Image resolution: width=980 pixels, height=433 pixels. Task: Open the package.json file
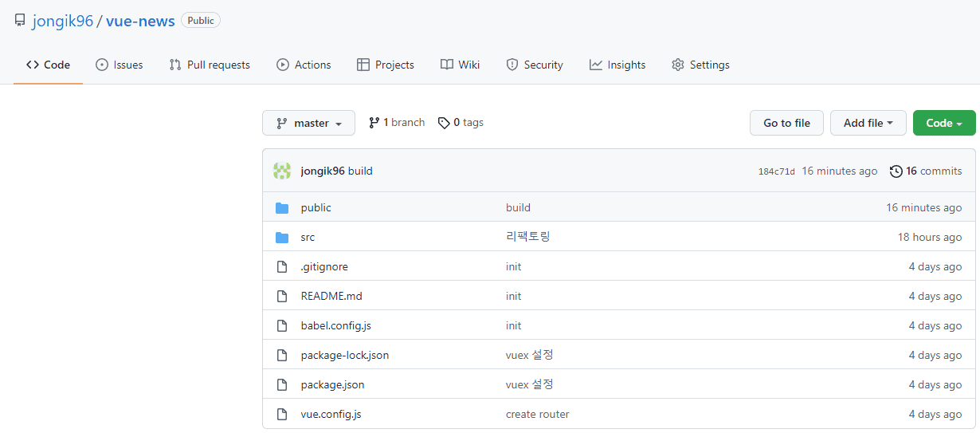tap(332, 384)
